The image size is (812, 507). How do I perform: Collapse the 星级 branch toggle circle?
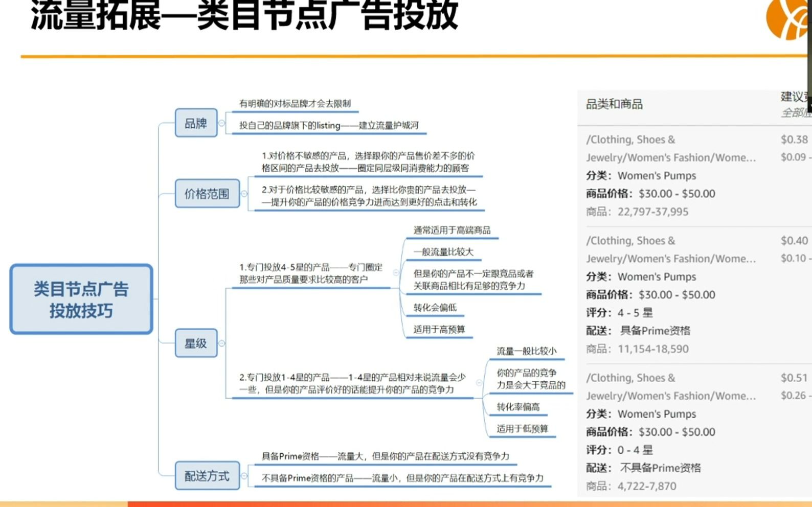click(x=222, y=343)
